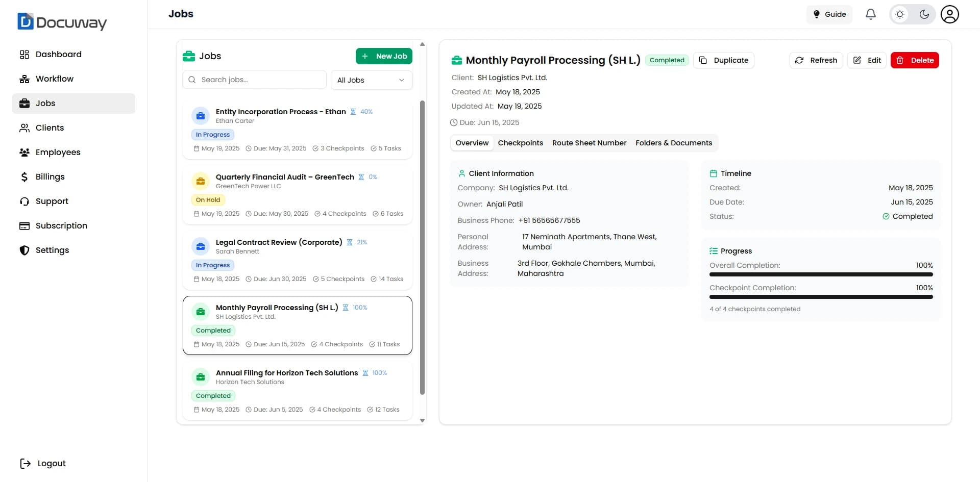Click the due date clock icon
The height and width of the screenshot is (482, 980).
[454, 122]
